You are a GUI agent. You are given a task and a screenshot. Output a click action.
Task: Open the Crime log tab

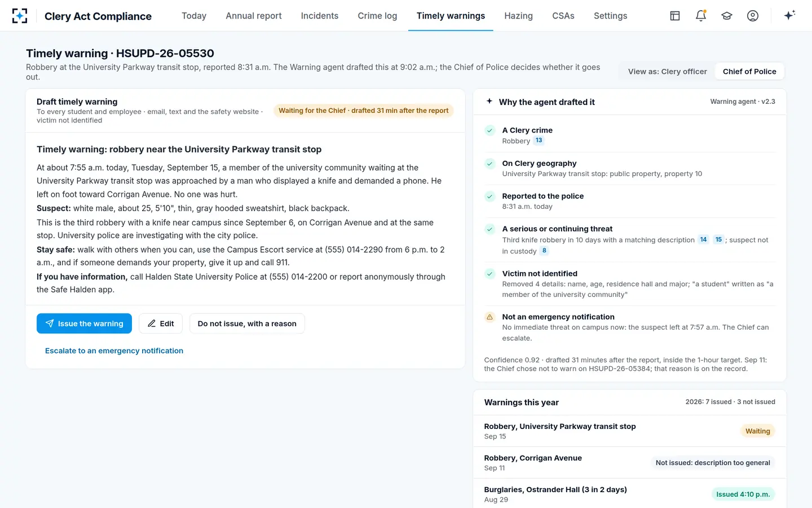[x=377, y=16]
